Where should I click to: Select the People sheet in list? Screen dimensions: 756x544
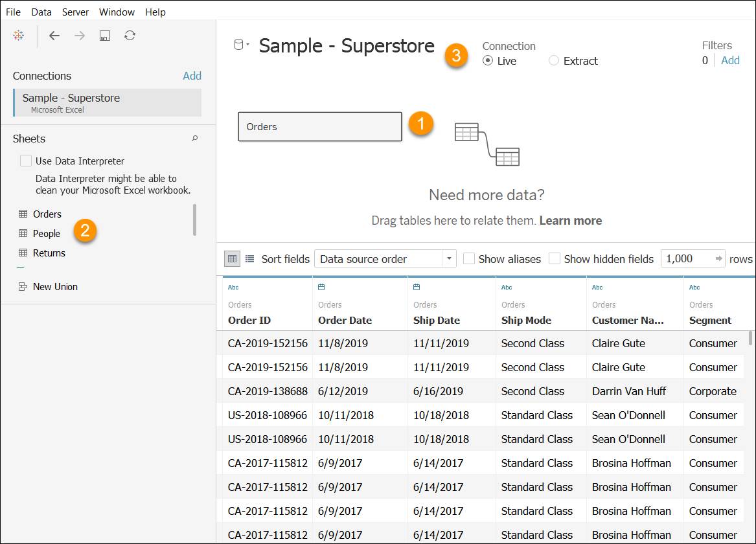coord(46,234)
